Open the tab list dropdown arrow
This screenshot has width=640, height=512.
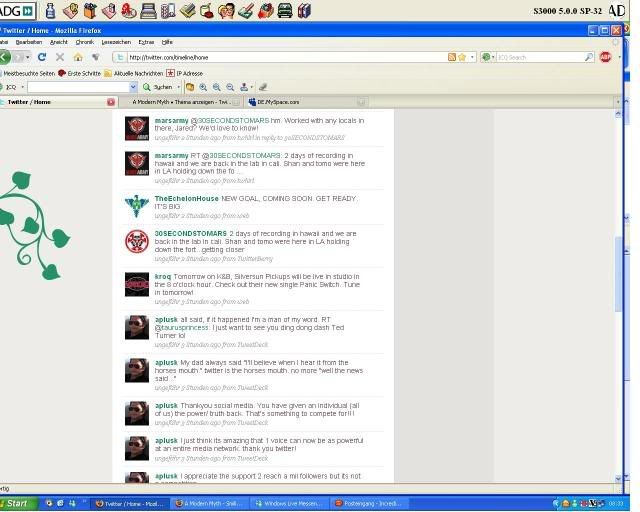[x=618, y=102]
